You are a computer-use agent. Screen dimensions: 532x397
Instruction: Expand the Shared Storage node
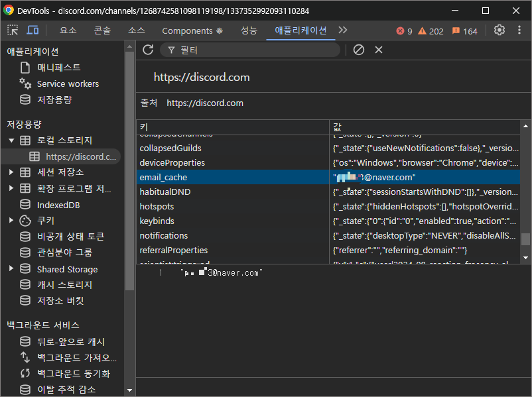[11, 269]
